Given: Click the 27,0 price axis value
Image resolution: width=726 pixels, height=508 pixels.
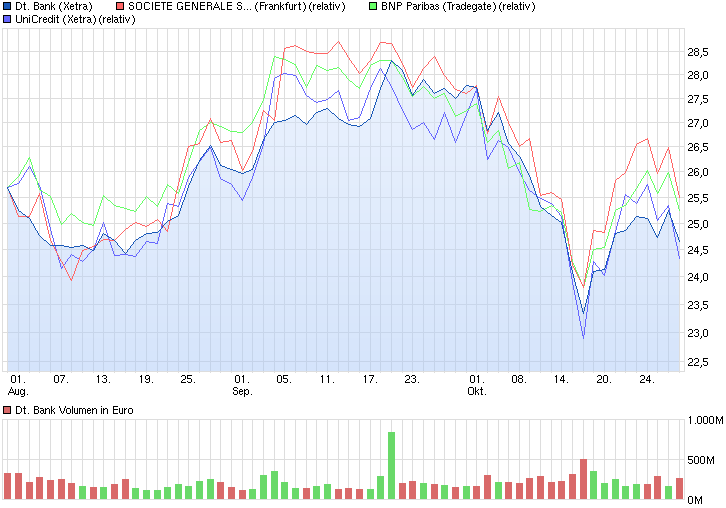Looking at the screenshot, I should coord(698,123).
